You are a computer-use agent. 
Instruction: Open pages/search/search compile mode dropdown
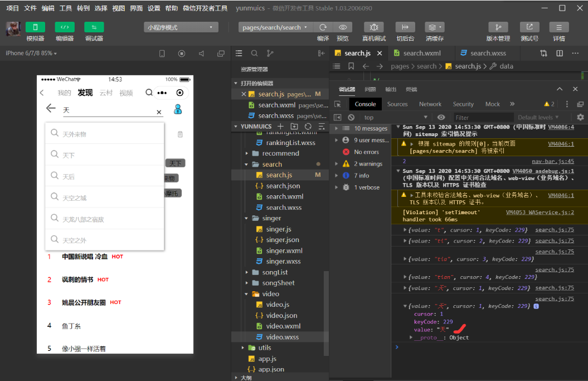click(275, 27)
